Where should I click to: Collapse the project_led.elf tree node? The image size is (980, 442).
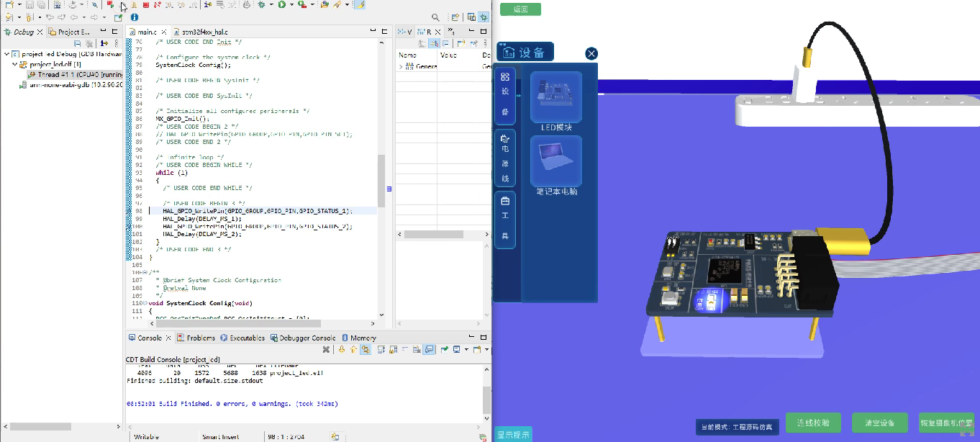(x=14, y=65)
